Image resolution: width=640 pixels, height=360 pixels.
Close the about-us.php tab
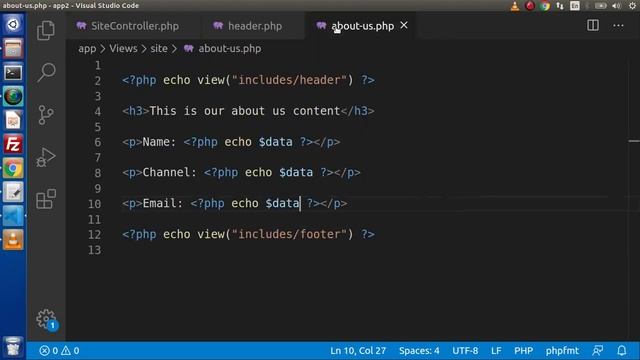[x=404, y=25]
